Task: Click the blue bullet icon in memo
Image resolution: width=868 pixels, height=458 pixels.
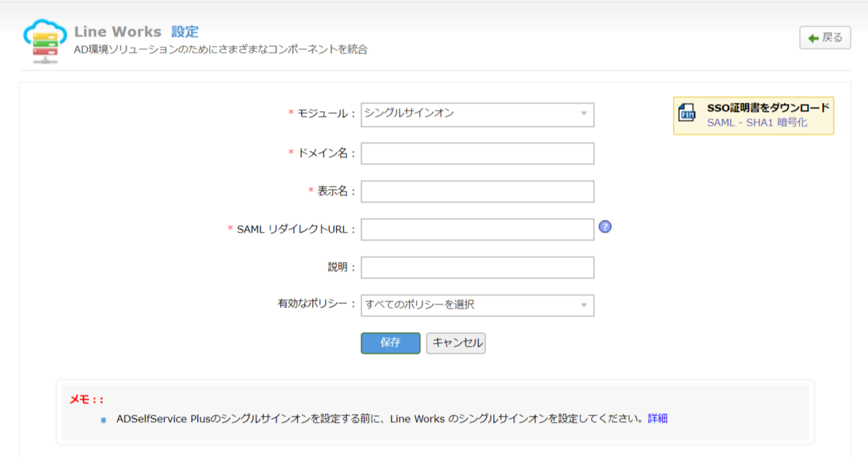Action: coord(103,419)
